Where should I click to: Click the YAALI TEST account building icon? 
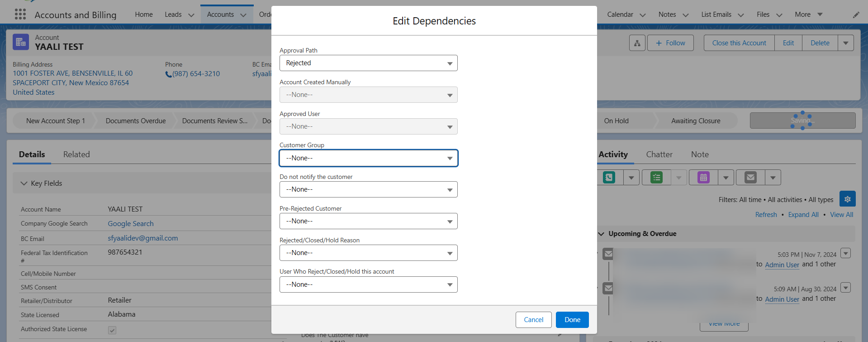(x=21, y=42)
